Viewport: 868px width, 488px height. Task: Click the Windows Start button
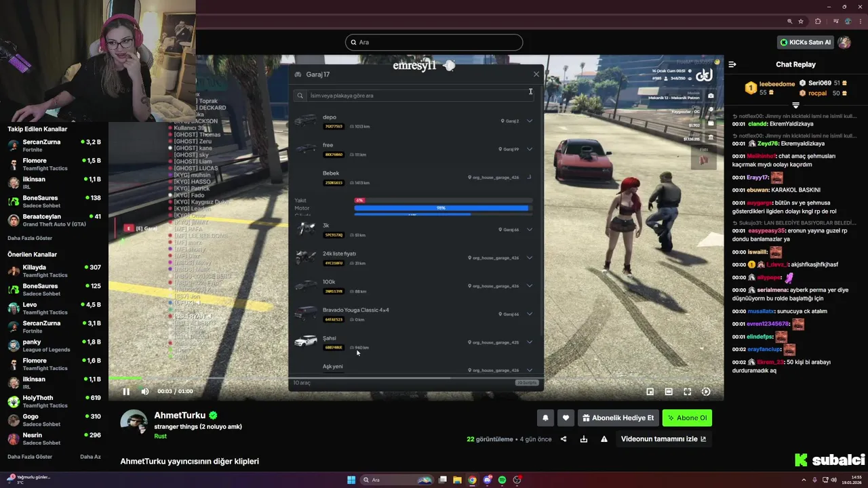point(351,480)
